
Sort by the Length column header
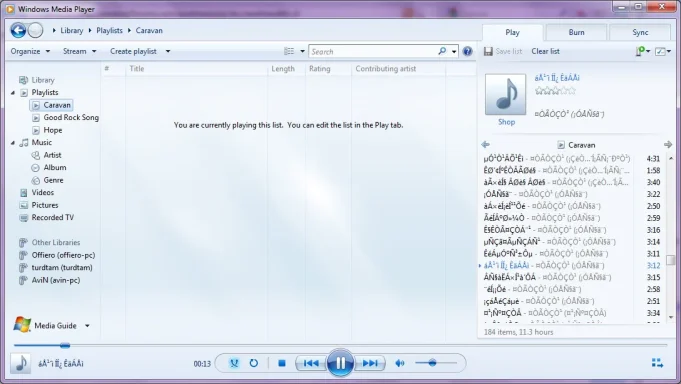pyautogui.click(x=283, y=69)
